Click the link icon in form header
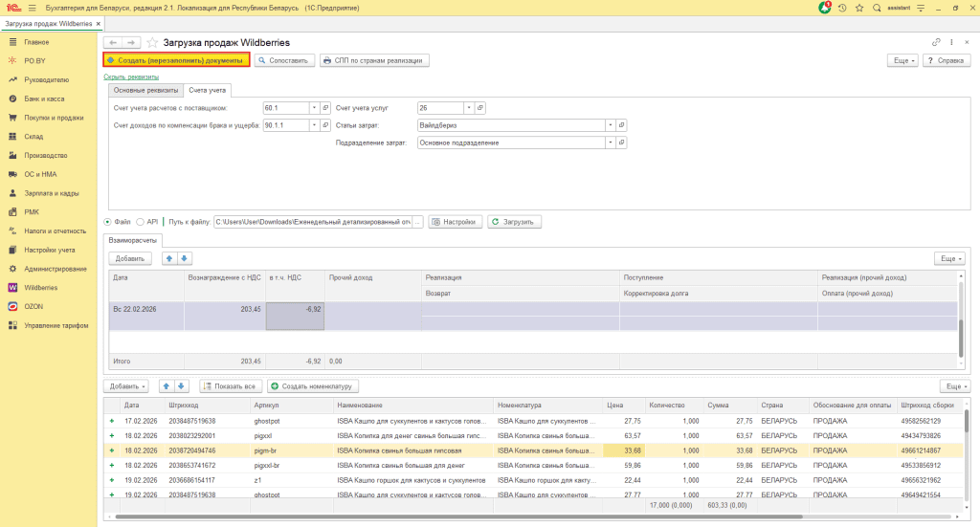Screen dimensions: 980x527 coord(936,43)
